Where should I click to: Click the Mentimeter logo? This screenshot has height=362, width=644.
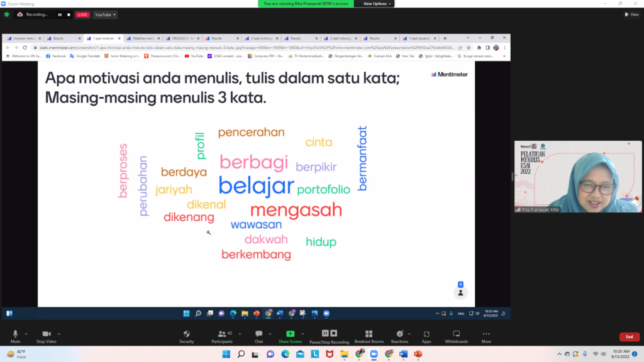pyautogui.click(x=449, y=74)
